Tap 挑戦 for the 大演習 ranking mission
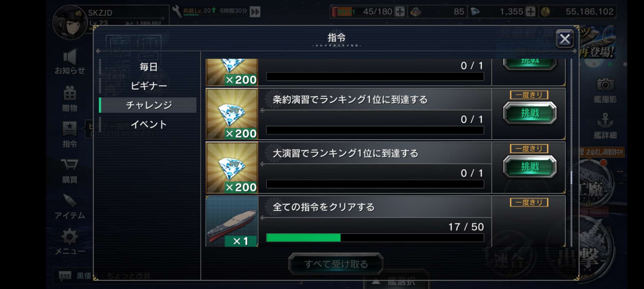Screen dimensions: 644x289 pos(530,167)
